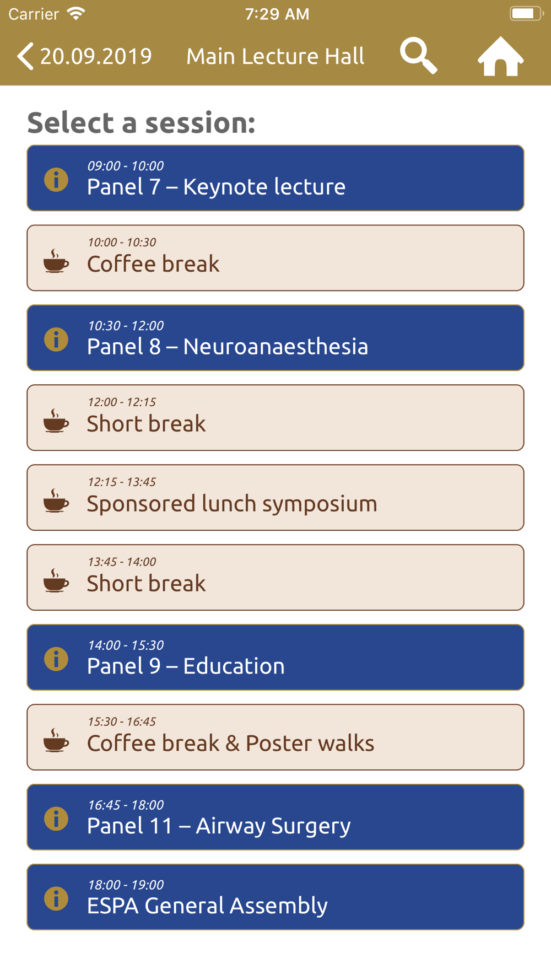Open Panel 8 – Neuroanaesthesia session
This screenshot has width=551, height=980.
tap(275, 338)
